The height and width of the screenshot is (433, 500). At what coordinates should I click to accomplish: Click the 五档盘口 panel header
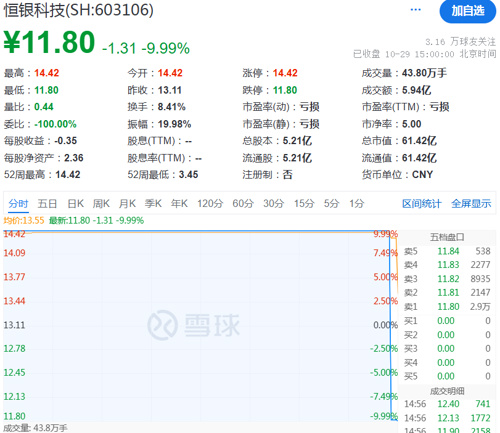(x=447, y=237)
